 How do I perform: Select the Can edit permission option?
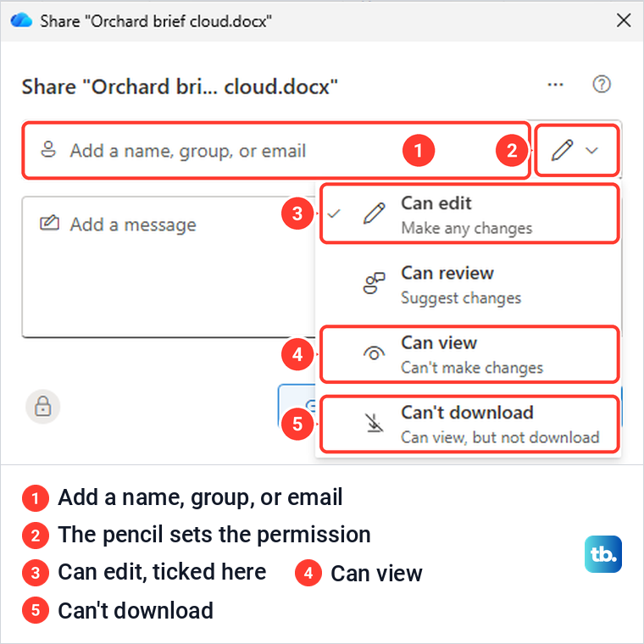(x=469, y=214)
